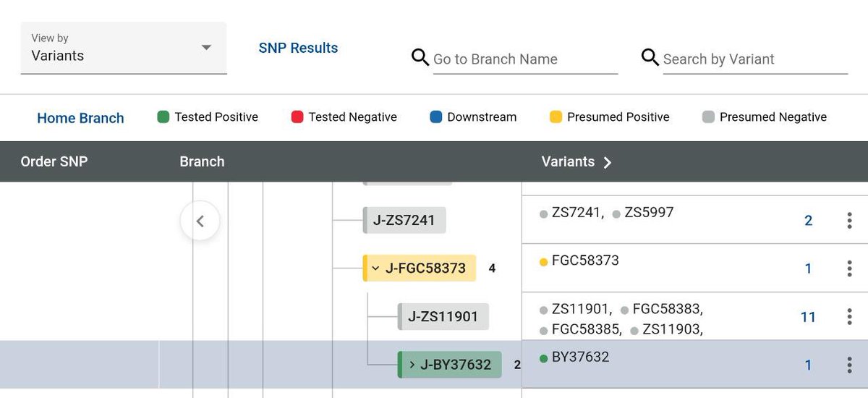Open the three-dot menu for J-ZS7241 row
The image size is (868, 398).
[x=849, y=221]
